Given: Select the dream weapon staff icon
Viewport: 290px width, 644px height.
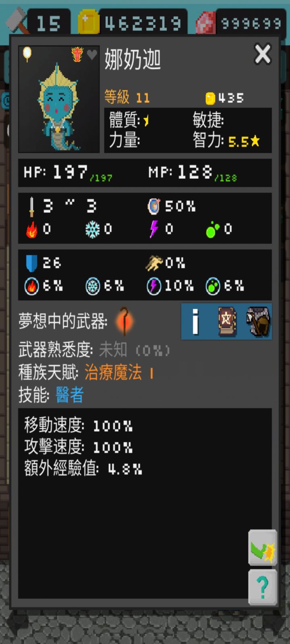Looking at the screenshot, I should [x=124, y=321].
